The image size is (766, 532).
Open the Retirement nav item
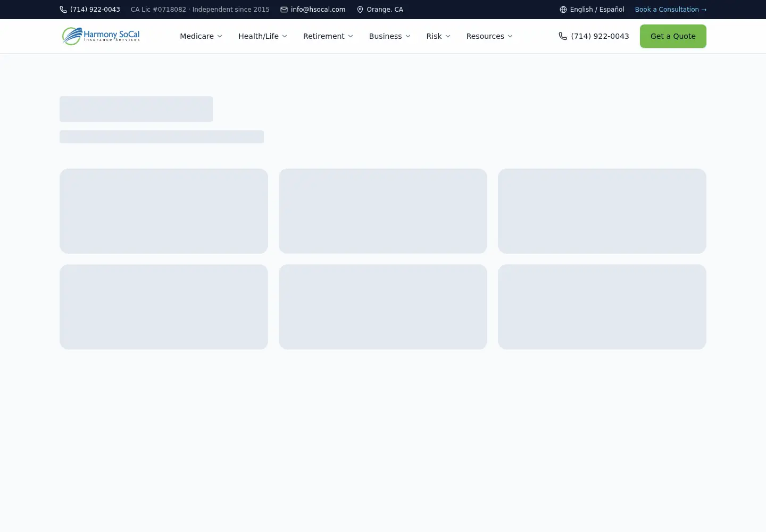click(x=328, y=36)
